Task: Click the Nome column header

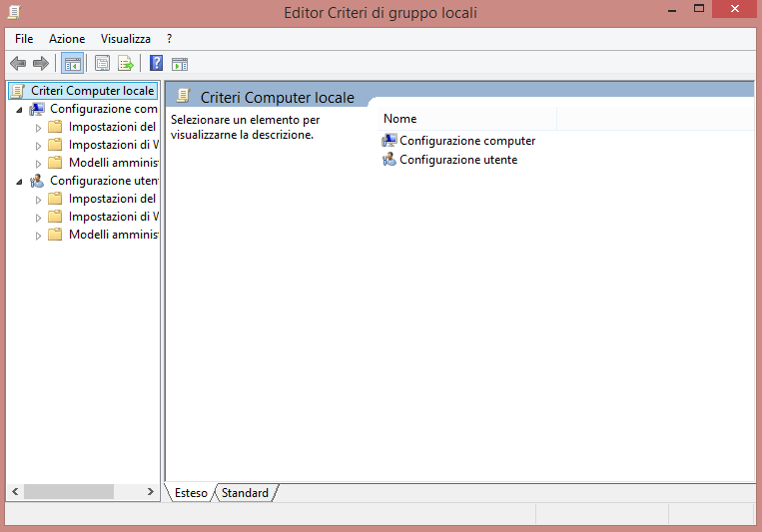Action: pyautogui.click(x=466, y=119)
